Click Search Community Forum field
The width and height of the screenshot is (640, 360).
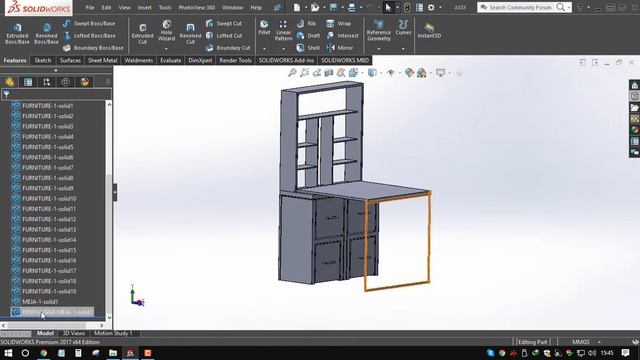pyautogui.click(x=521, y=7)
